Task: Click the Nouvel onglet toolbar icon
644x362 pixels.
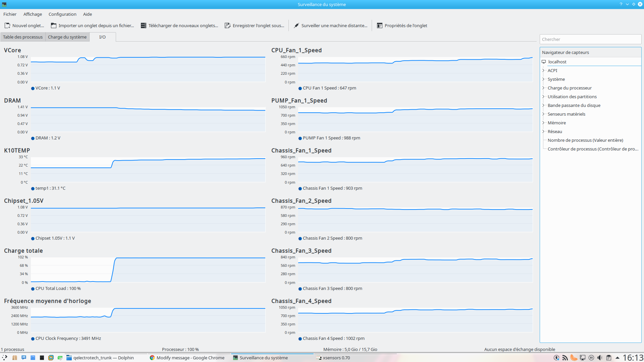Action: (7, 25)
